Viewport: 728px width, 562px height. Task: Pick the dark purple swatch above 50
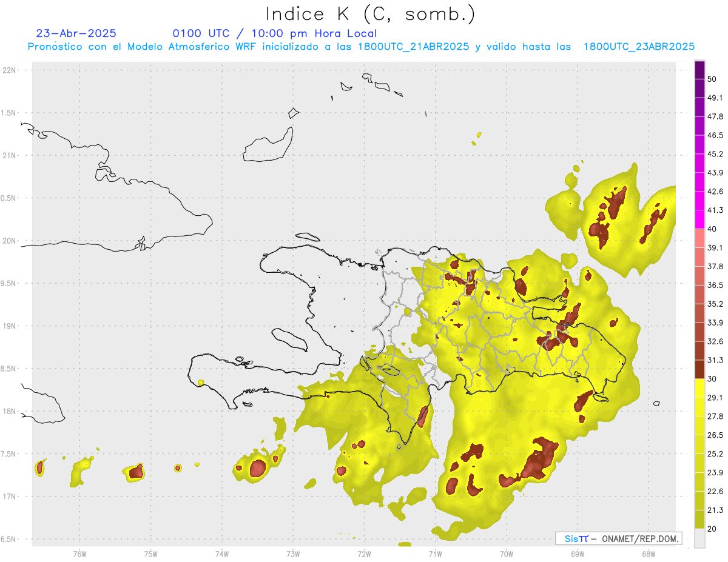point(699,70)
